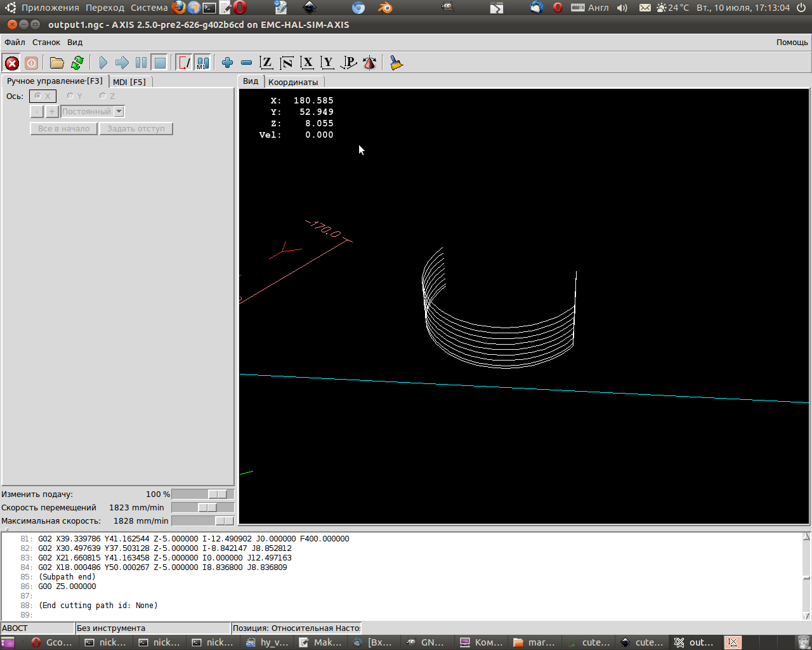Image resolution: width=812 pixels, height=650 pixels.
Task: Open the Станок menu
Action: click(46, 43)
